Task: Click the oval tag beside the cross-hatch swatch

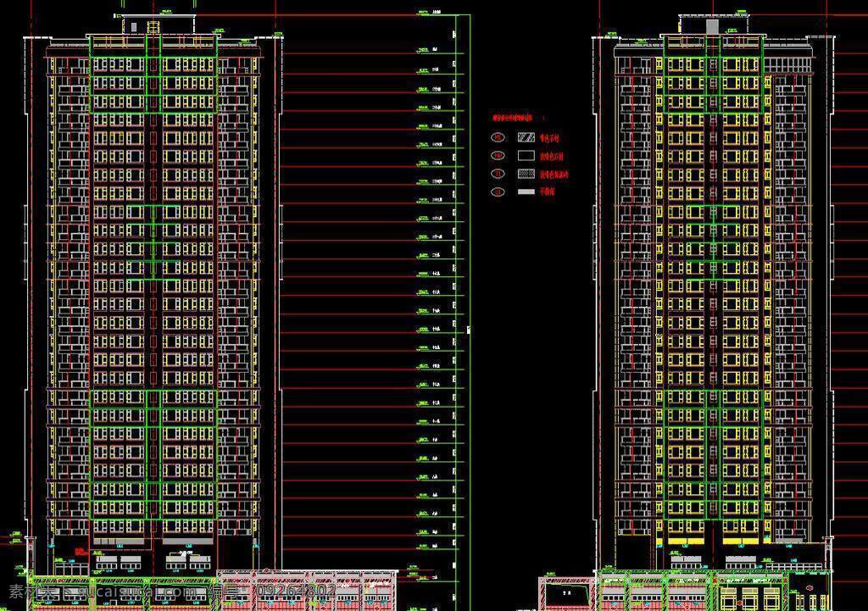Action: coord(498,174)
